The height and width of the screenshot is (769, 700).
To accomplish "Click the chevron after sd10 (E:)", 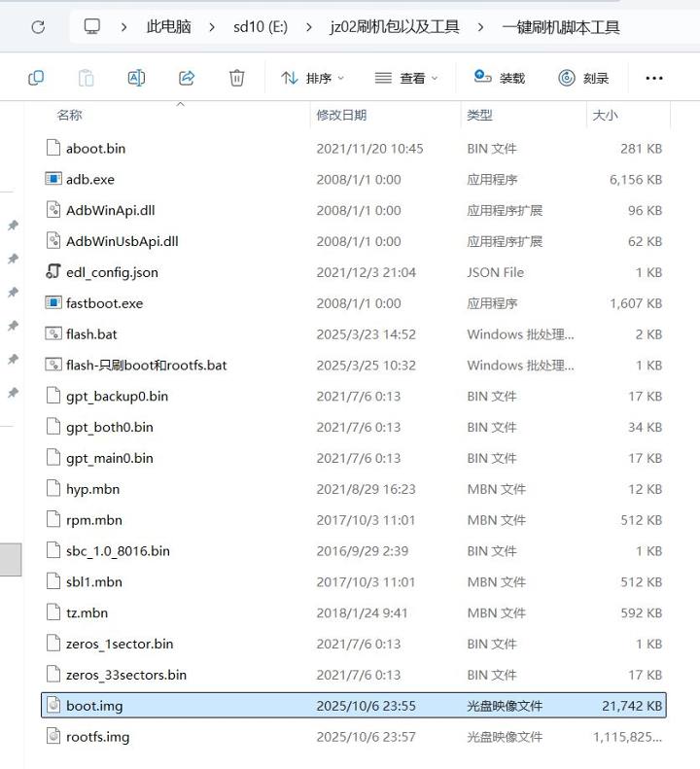I will tap(308, 27).
